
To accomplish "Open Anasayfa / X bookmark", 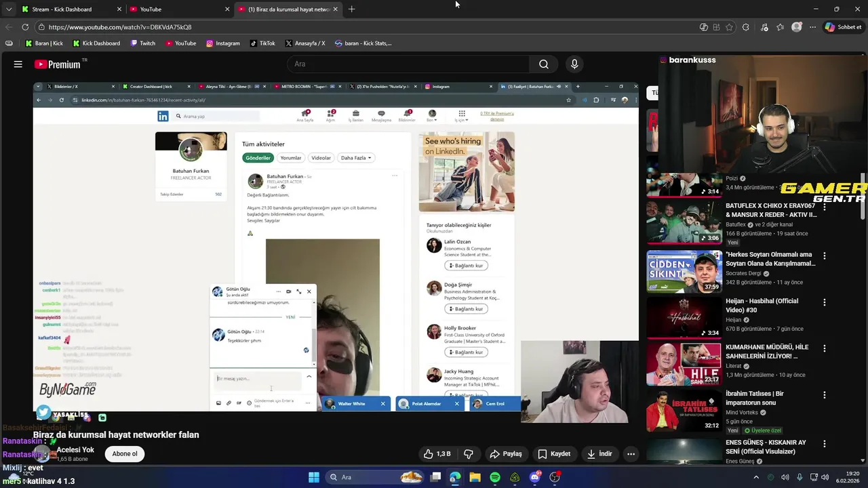I will [x=305, y=43].
